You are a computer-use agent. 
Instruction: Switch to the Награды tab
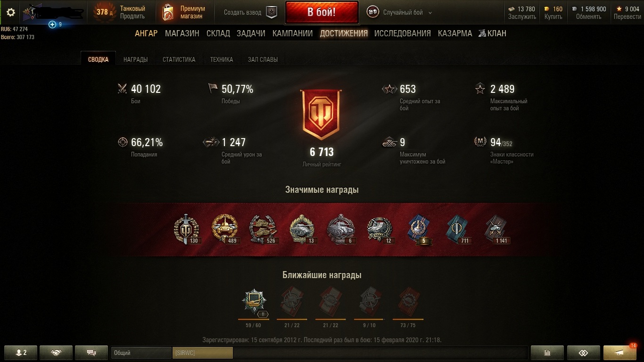(x=135, y=59)
